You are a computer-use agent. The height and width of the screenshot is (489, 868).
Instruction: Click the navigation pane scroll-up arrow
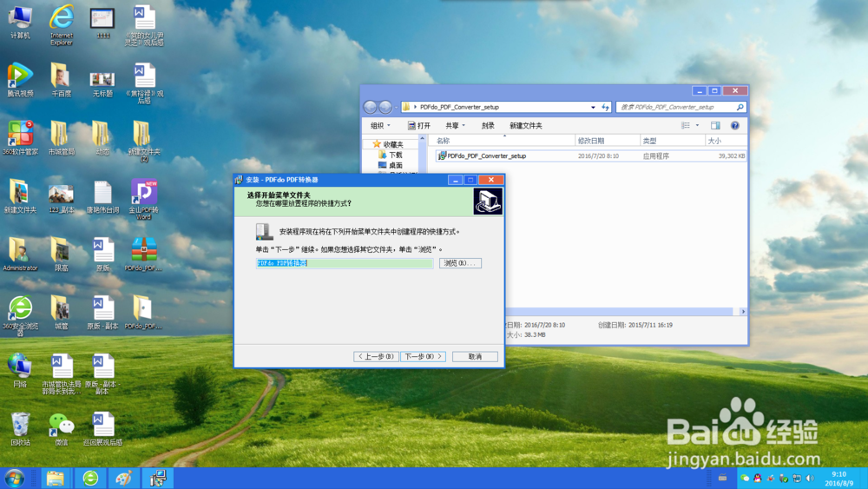(423, 138)
